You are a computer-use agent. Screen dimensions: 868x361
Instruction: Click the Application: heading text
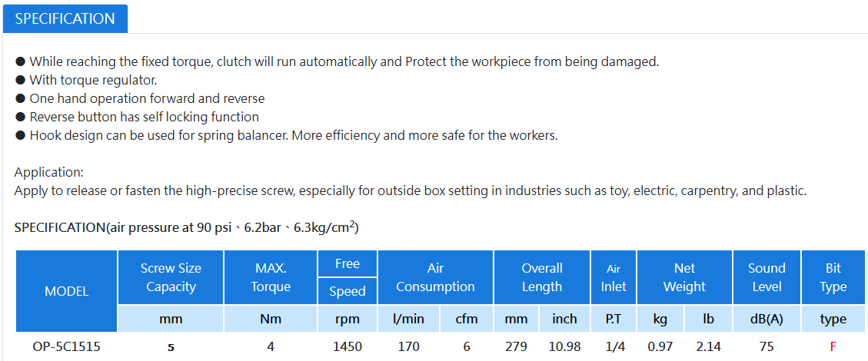48,172
